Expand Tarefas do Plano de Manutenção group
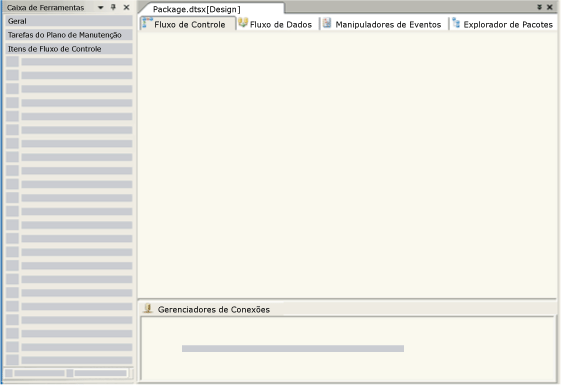The height and width of the screenshot is (385, 561). (69, 35)
